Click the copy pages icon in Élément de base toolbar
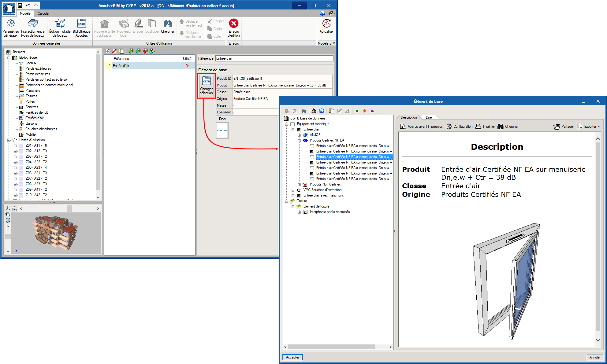Image resolution: width=607 pixels, height=364 pixels. pyautogui.click(x=332, y=111)
